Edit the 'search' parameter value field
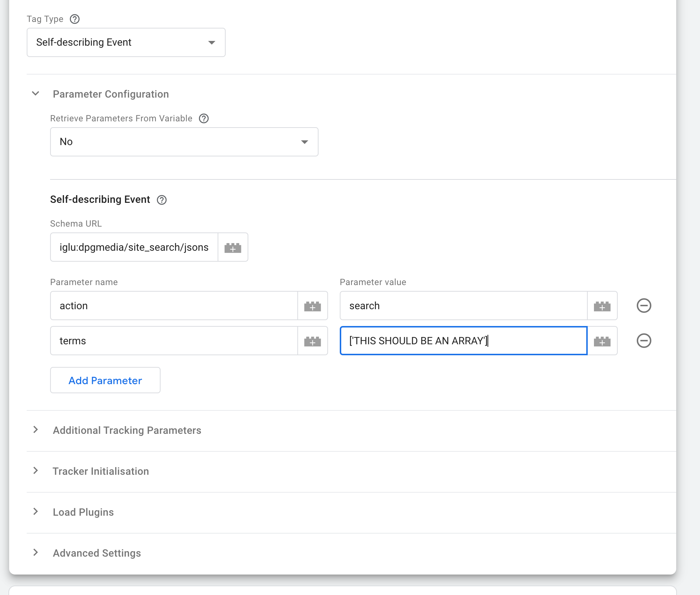The image size is (700, 595). pos(464,306)
